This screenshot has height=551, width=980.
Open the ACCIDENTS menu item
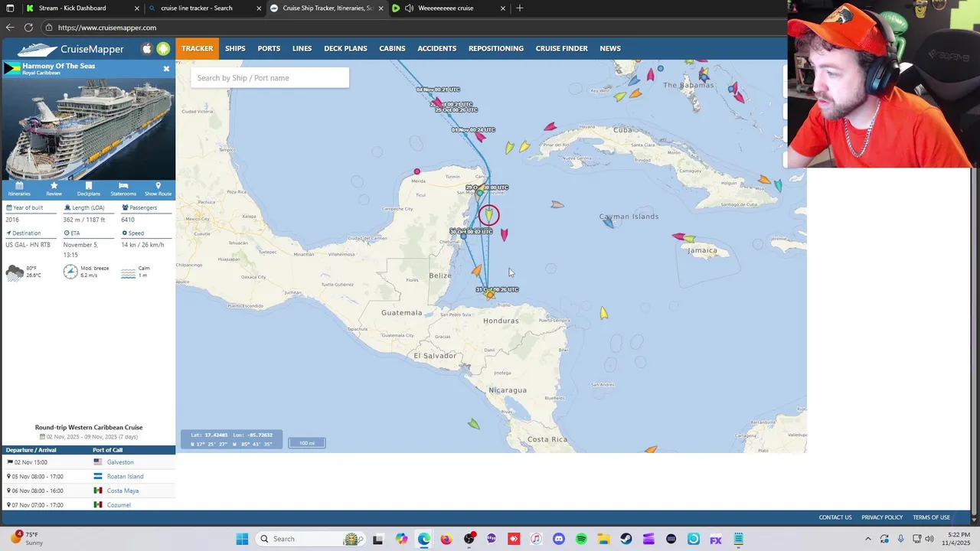tap(436, 48)
